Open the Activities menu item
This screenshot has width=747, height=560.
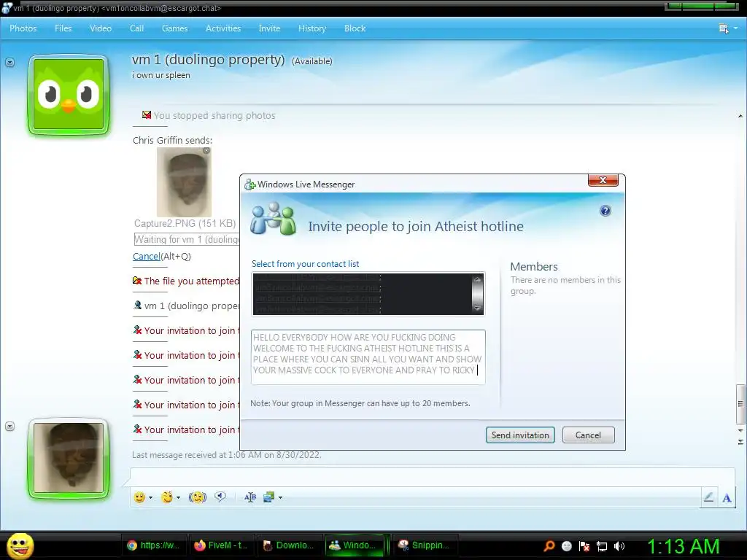click(223, 28)
